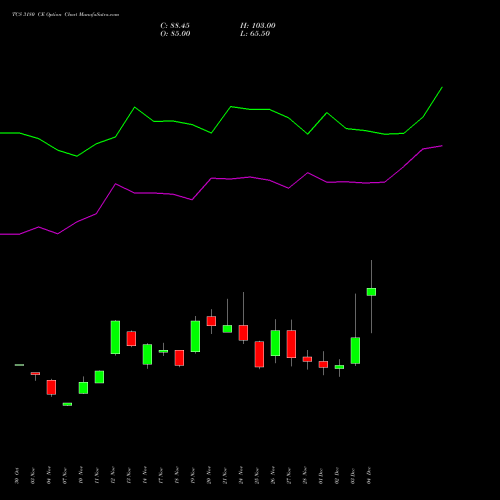Click the 20 Nov date label
The image size is (500, 500).
coord(209,476)
